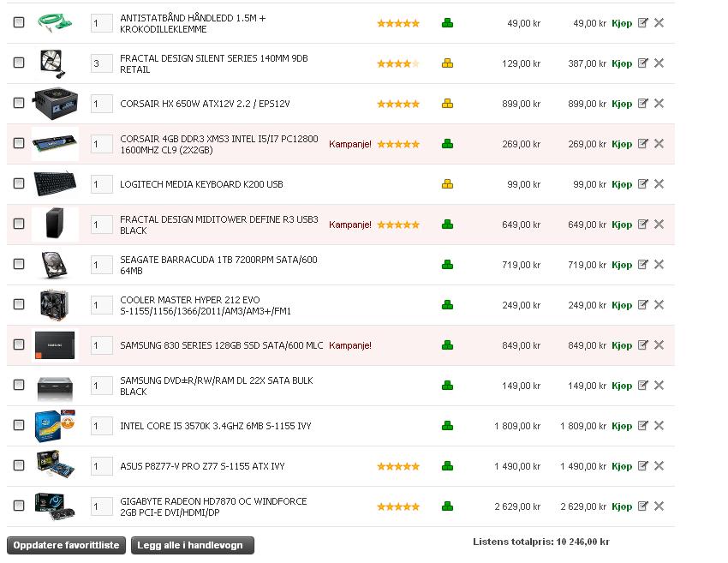728x563 pixels.
Task: Edit the Corsair HX 650W entry
Action: (642, 103)
